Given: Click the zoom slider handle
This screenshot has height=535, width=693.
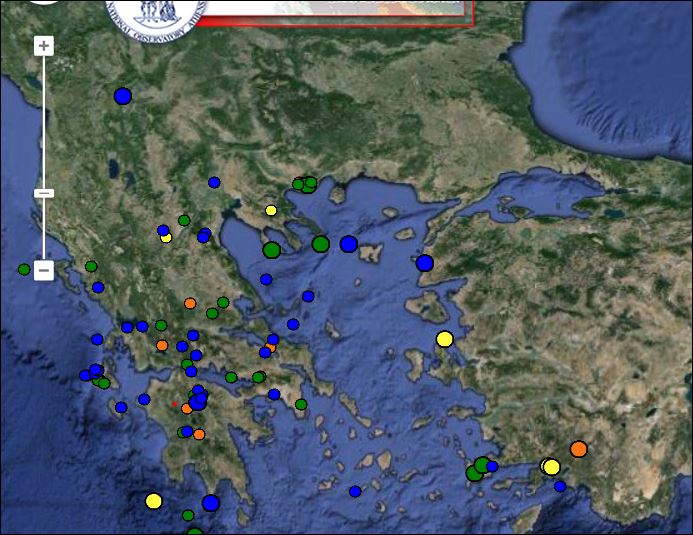Looking at the screenshot, I should click(44, 194).
